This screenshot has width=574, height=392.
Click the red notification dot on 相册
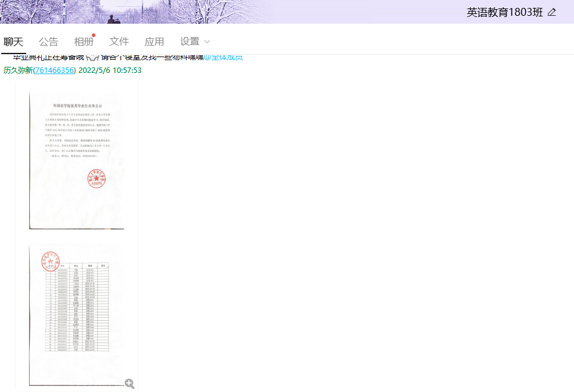[x=93, y=35]
